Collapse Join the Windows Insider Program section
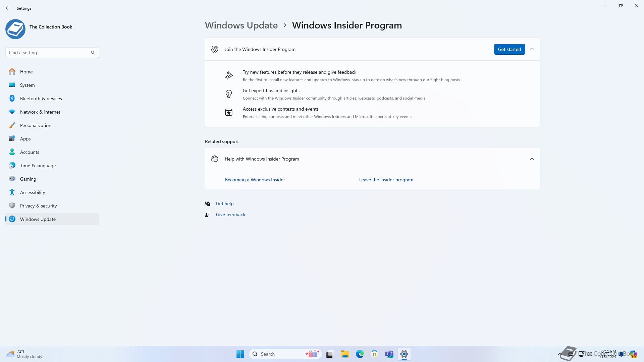This screenshot has height=362, width=644. (532, 49)
